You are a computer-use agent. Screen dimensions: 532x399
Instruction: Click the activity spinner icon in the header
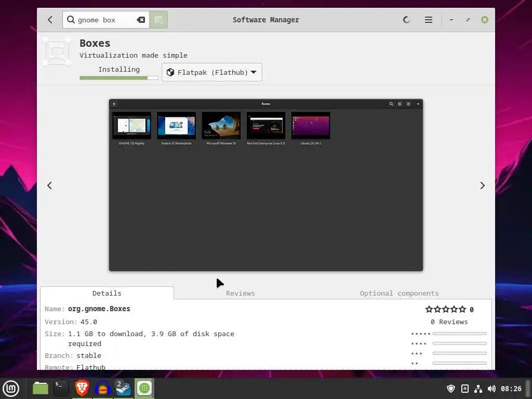406,20
